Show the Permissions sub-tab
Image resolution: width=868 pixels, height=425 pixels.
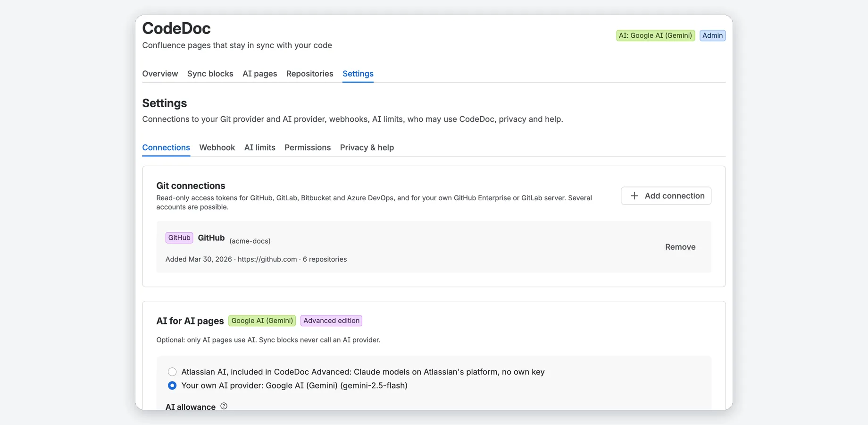point(308,147)
